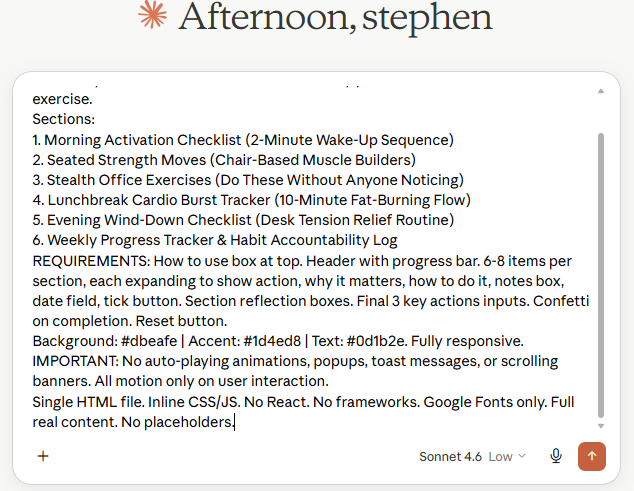
Task: Activate the microphone voice input
Action: point(556,456)
